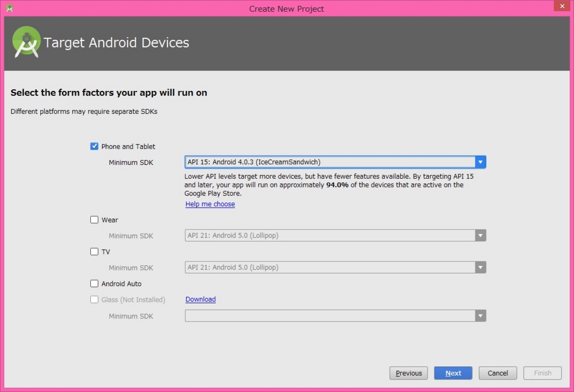Open the Glass Minimum SDK dropdown arrow

click(x=480, y=315)
